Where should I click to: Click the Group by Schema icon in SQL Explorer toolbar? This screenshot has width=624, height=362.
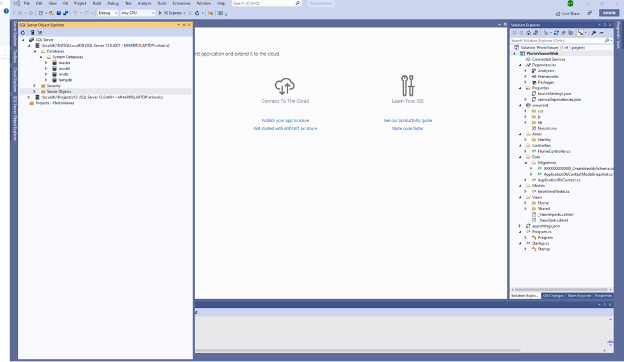tap(39, 33)
